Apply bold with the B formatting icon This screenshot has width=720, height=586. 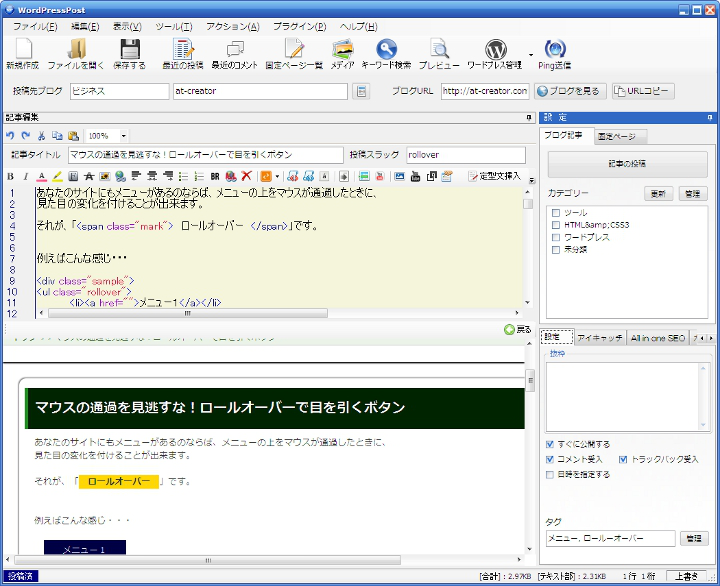tap(11, 176)
